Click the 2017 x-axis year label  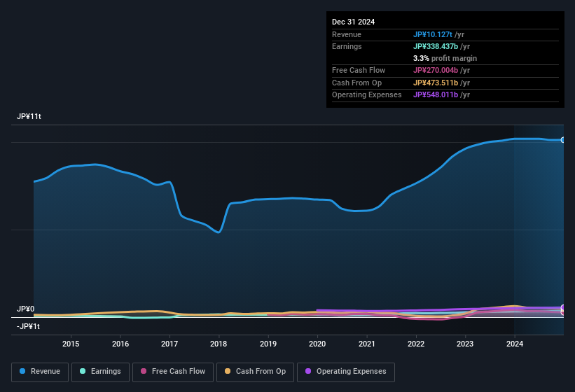coord(169,344)
